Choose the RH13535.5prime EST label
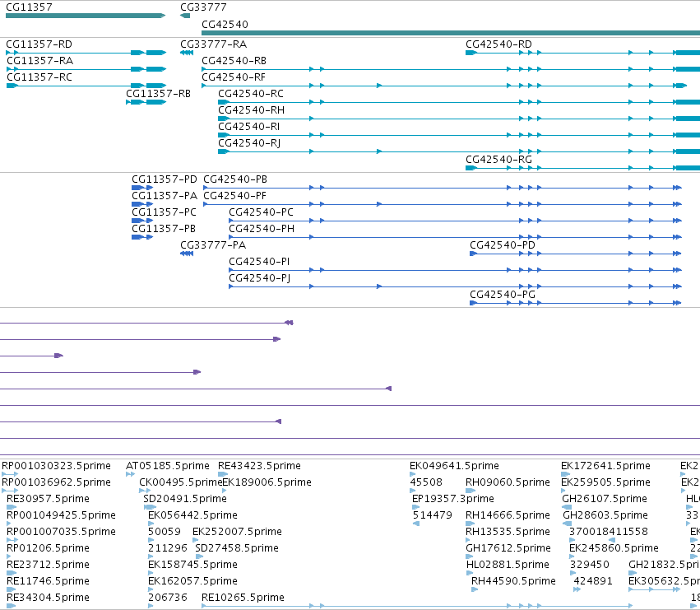The height and width of the screenshot is (610, 700). (508, 533)
